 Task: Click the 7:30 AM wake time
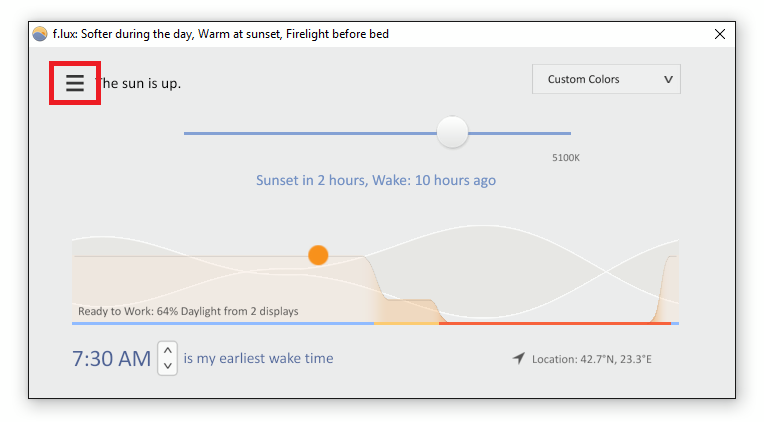(x=112, y=359)
